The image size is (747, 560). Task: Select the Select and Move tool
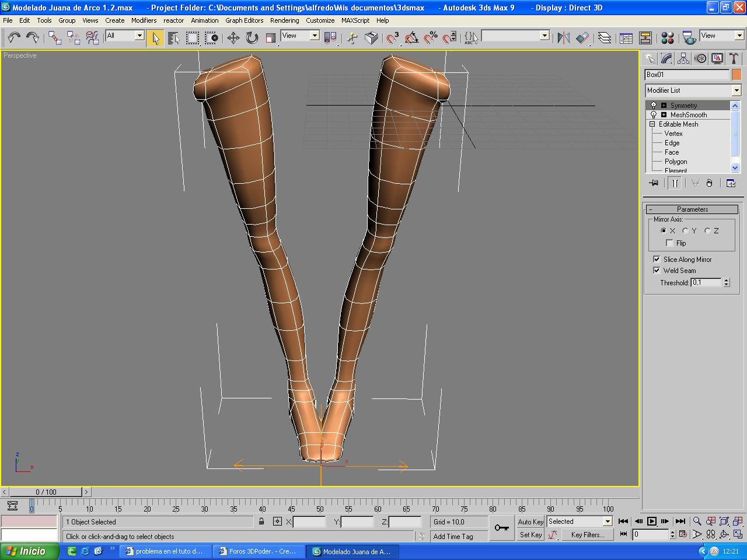(233, 38)
